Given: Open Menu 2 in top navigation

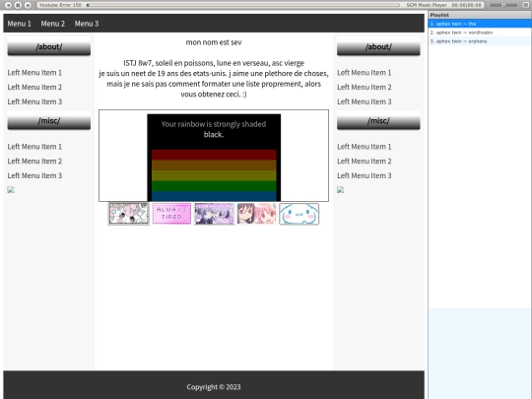Looking at the screenshot, I should pyautogui.click(x=53, y=24).
